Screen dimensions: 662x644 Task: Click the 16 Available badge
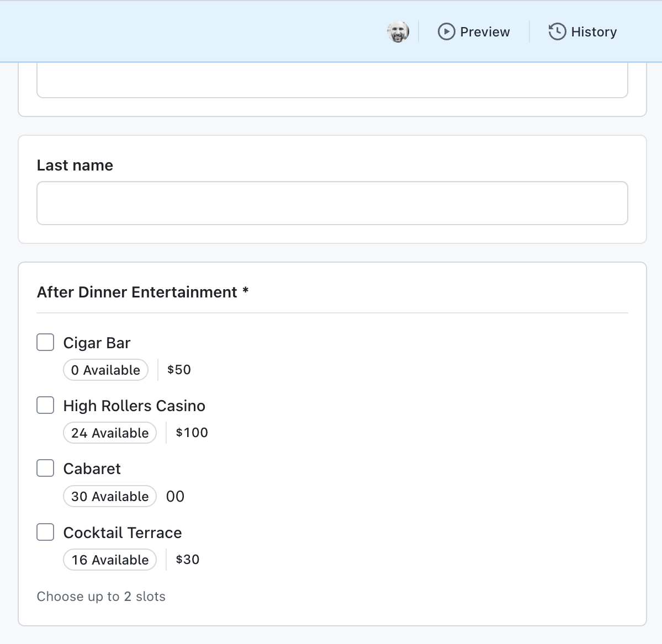pyautogui.click(x=110, y=560)
